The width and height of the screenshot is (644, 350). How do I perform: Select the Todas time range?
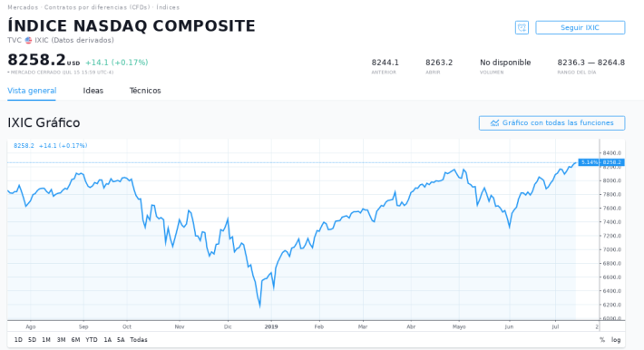click(x=139, y=340)
